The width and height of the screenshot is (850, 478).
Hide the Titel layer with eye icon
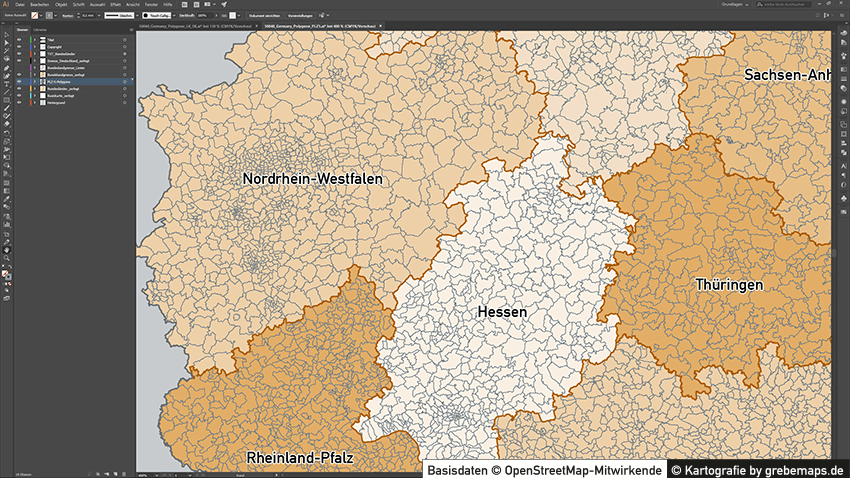(19, 39)
